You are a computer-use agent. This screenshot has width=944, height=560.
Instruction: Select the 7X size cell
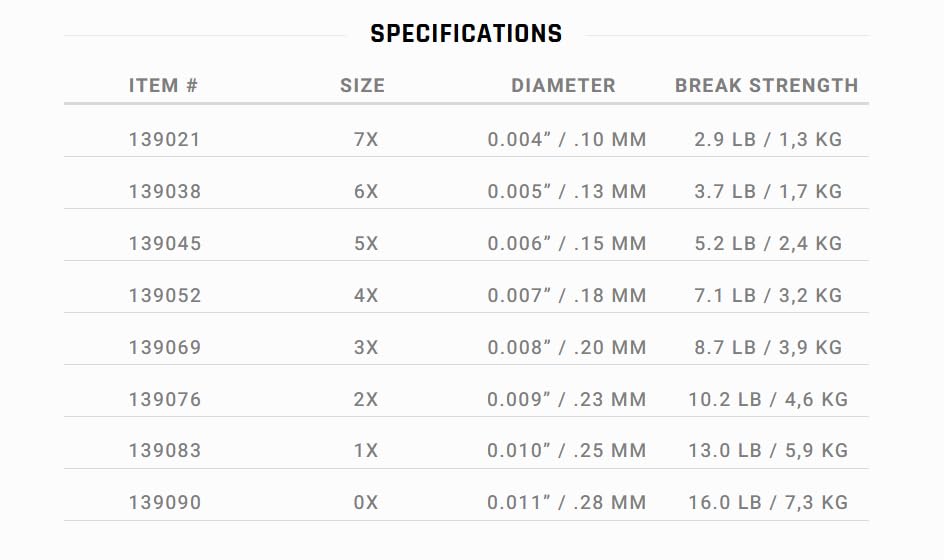click(366, 140)
